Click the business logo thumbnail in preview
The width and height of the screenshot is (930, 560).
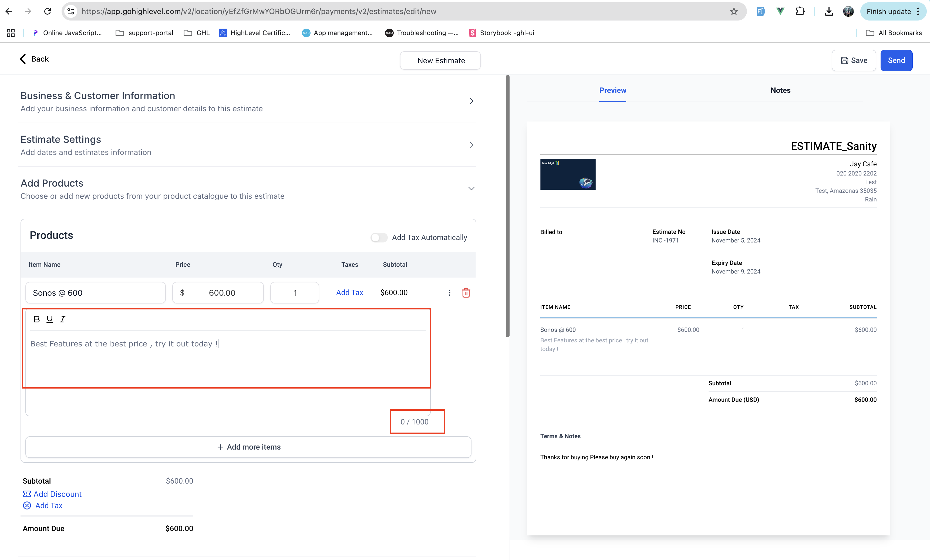pos(568,174)
